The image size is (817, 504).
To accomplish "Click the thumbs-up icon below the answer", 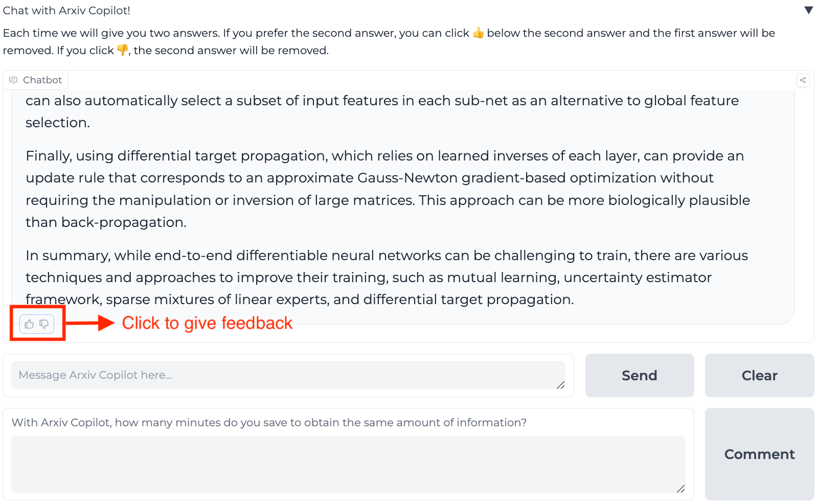I will [29, 324].
